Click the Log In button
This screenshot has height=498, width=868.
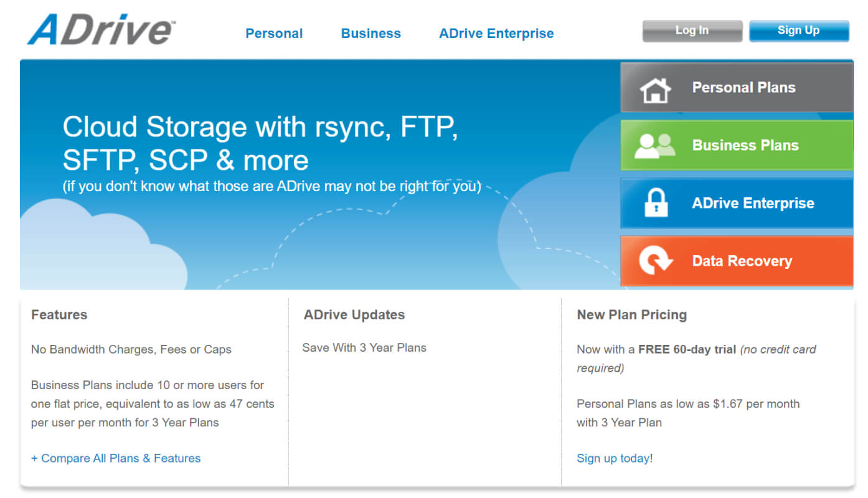tap(692, 31)
